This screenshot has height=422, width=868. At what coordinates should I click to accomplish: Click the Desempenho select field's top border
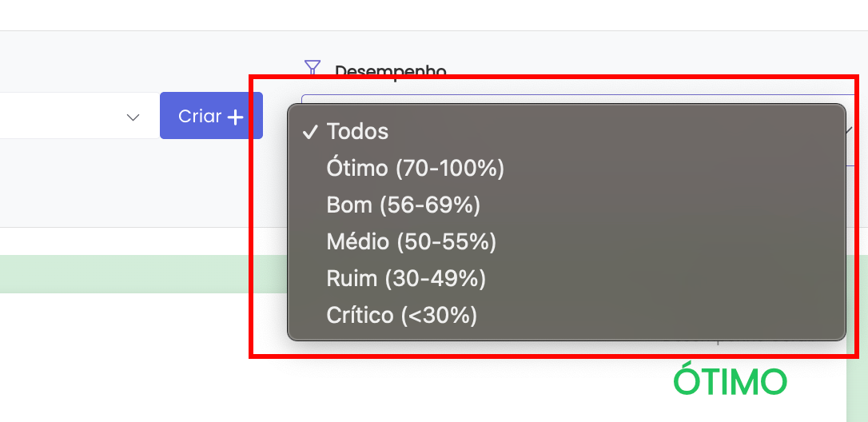click(x=559, y=96)
